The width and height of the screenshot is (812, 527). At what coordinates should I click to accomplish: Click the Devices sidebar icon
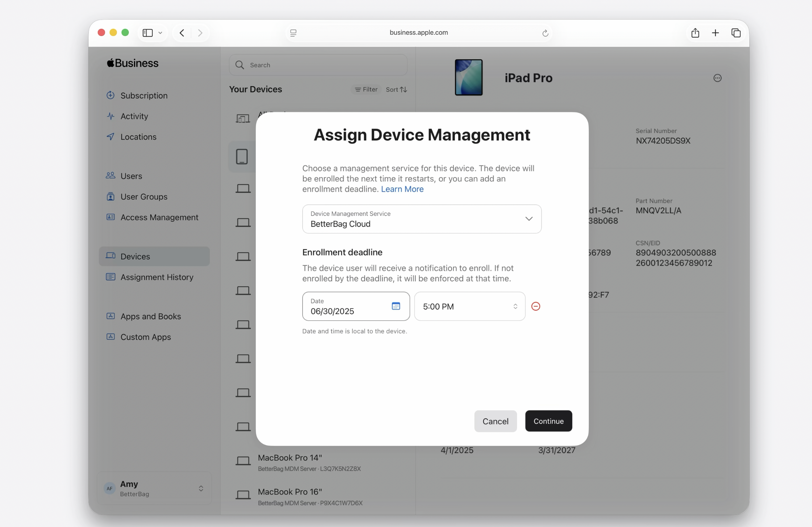coord(110,256)
